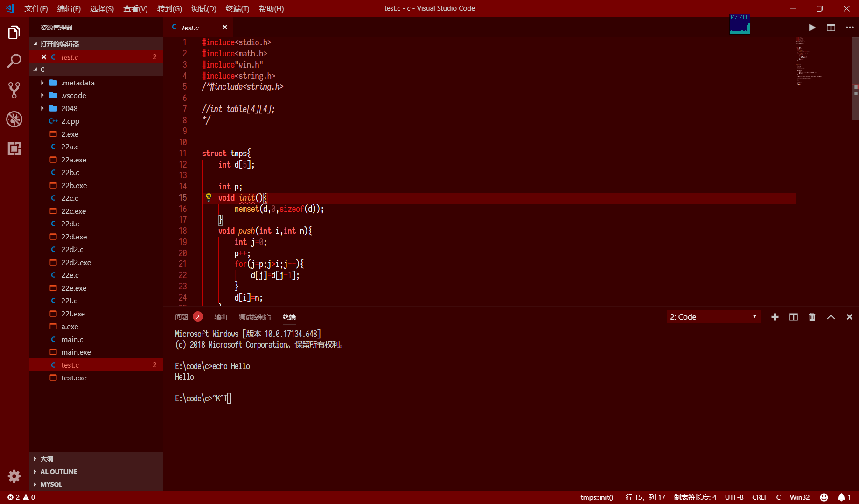Open the Source Control view

point(14,90)
